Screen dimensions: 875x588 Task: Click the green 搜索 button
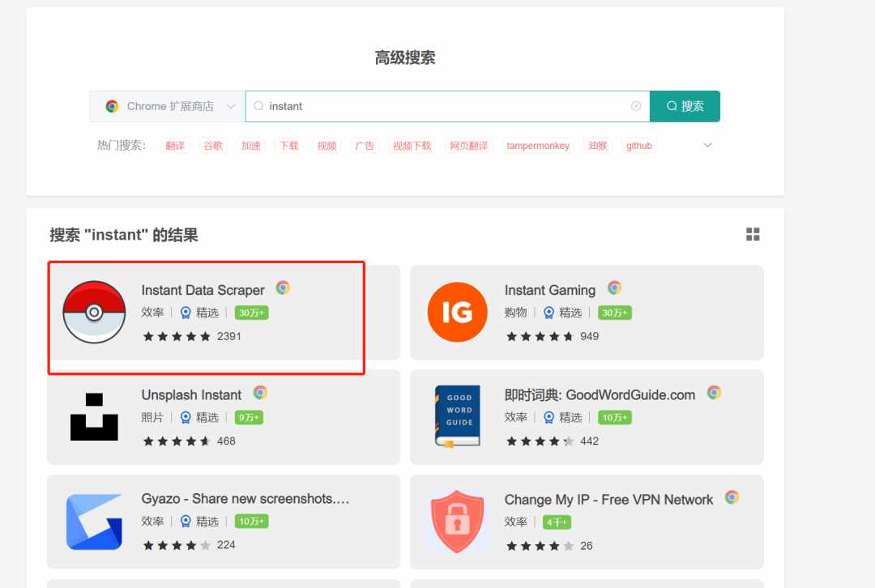pyautogui.click(x=685, y=106)
